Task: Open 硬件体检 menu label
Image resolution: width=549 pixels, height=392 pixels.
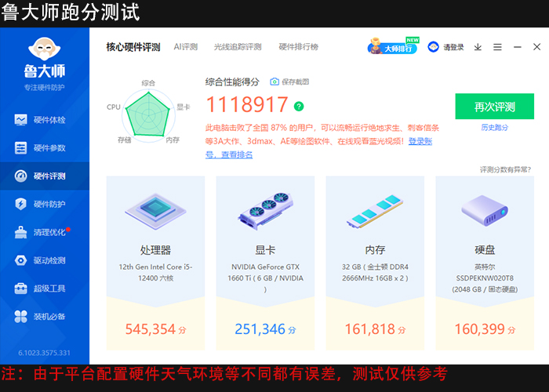Action: pyautogui.click(x=49, y=120)
